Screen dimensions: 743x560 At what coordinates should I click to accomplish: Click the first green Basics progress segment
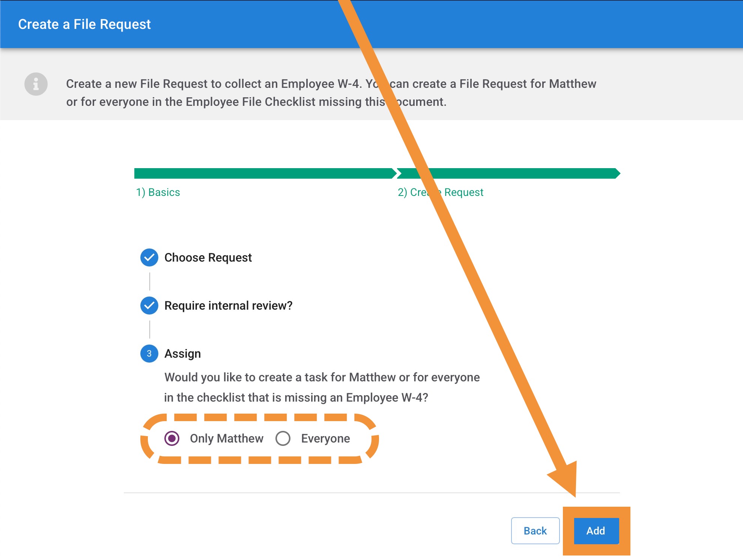click(x=263, y=173)
